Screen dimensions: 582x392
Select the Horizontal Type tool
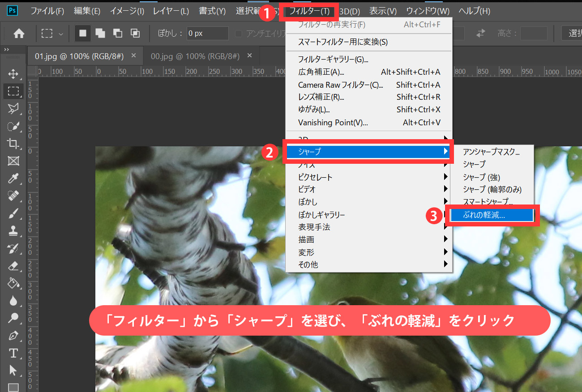[x=13, y=353]
